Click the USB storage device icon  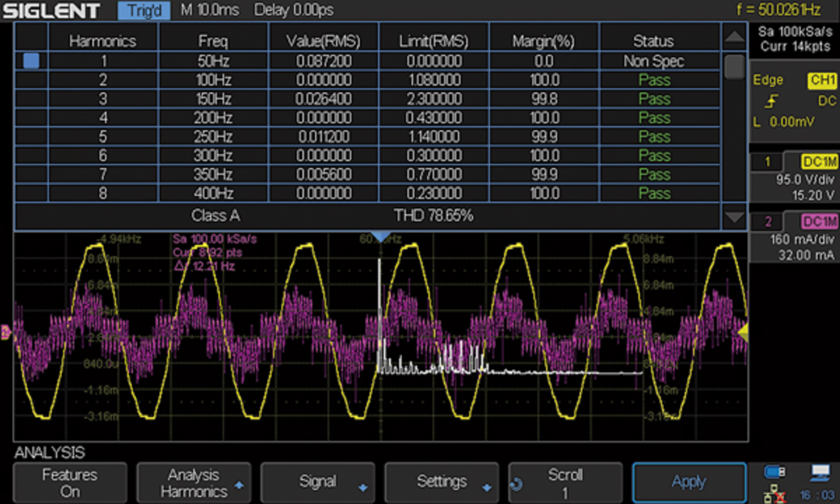tap(774, 472)
